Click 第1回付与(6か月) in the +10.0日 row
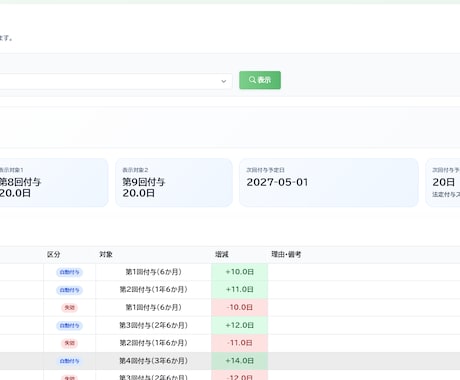Screen dimensions: 460x380 point(153,272)
